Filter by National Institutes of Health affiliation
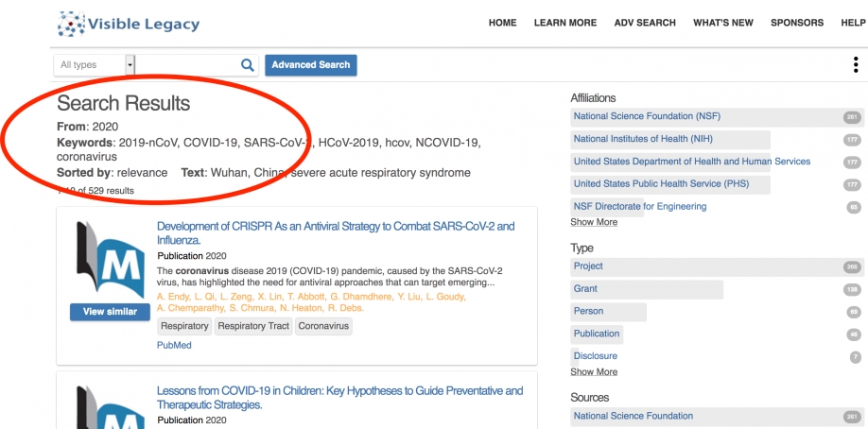Image resolution: width=868 pixels, height=429 pixels. (643, 139)
